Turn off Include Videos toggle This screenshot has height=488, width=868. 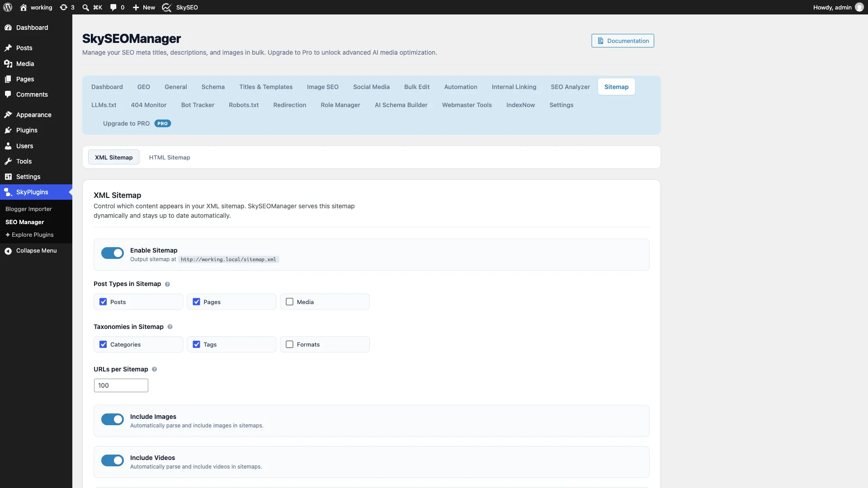click(113, 460)
